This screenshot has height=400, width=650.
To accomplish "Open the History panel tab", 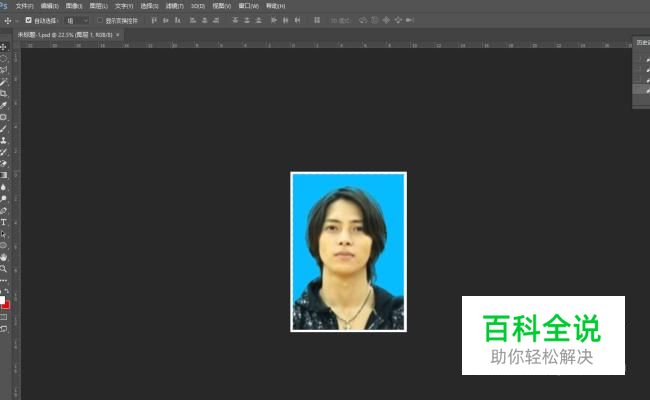I will click(643, 43).
